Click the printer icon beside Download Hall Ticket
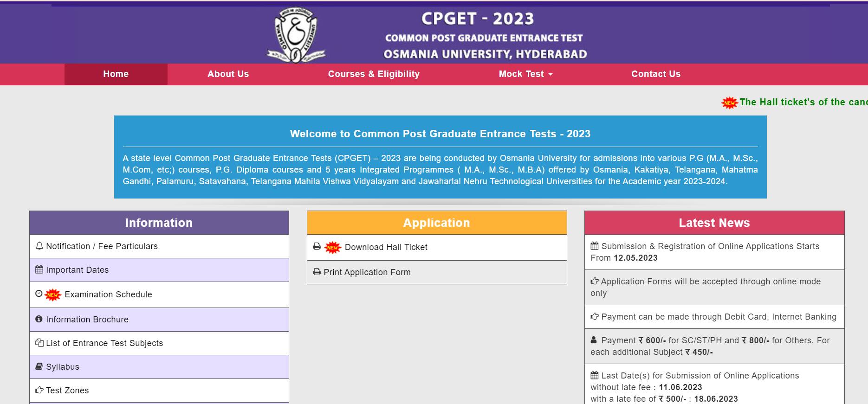The image size is (868, 404). (x=317, y=246)
